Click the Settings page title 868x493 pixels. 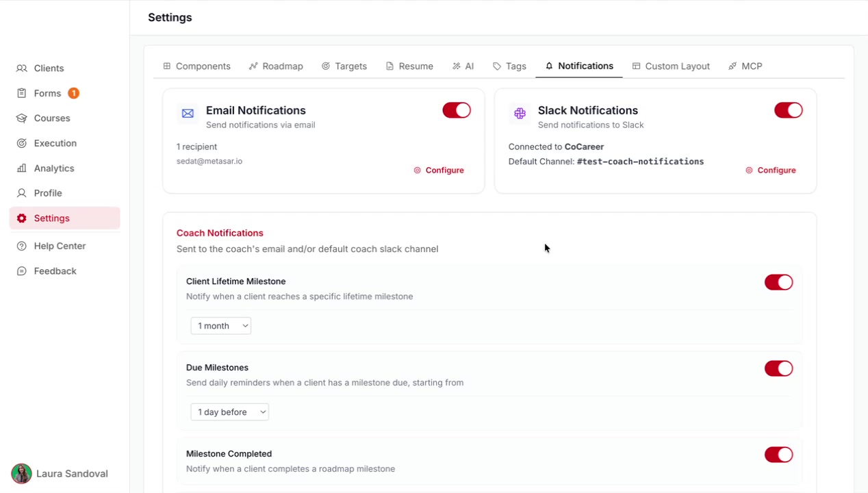click(170, 18)
